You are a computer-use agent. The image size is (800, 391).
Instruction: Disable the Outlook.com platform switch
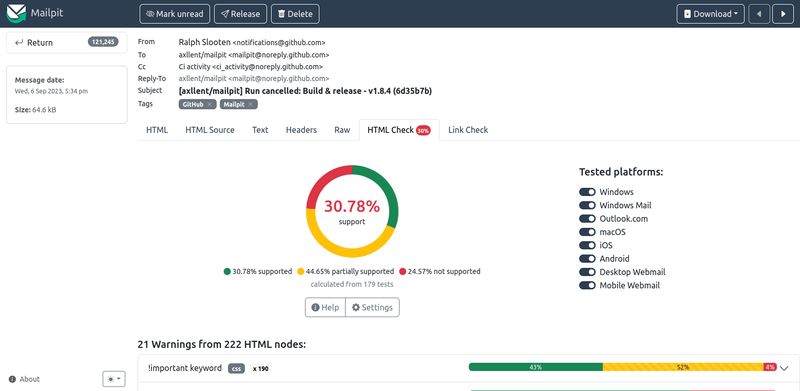click(x=587, y=218)
